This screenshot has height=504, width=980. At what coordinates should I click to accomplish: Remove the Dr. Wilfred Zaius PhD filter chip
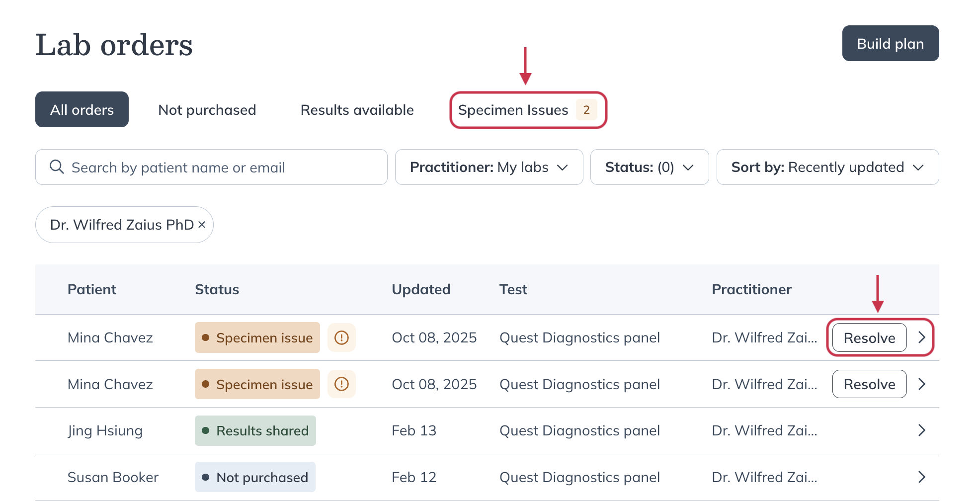(202, 225)
